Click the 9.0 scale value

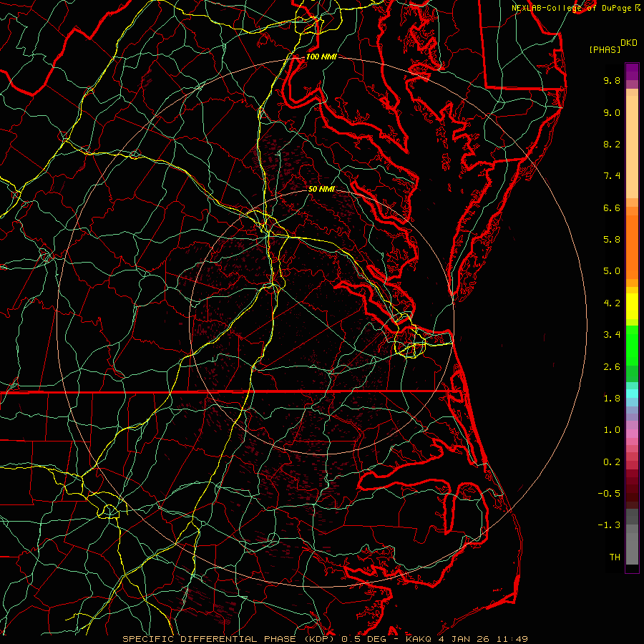(x=612, y=112)
